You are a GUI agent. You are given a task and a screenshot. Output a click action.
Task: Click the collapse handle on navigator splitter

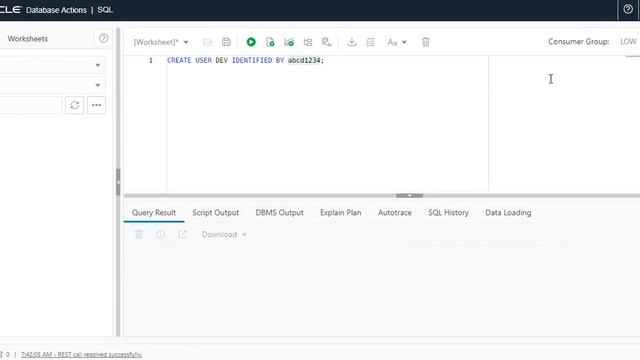[x=118, y=182]
